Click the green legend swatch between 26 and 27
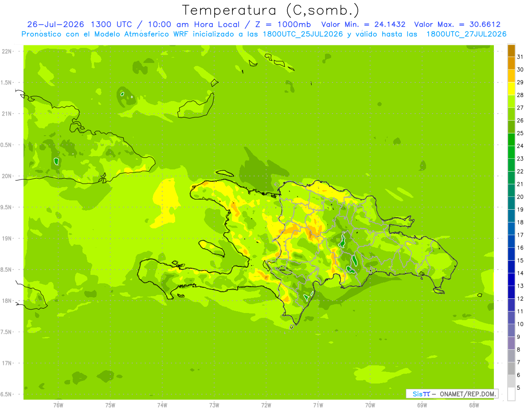The width and height of the screenshot is (532, 411). (511, 114)
